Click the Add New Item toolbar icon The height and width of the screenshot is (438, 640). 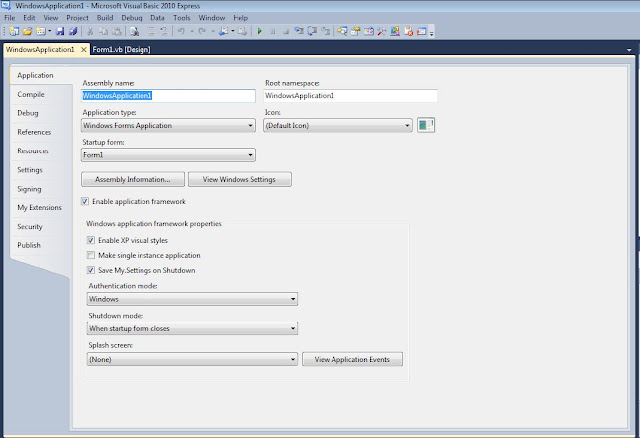(x=40, y=31)
